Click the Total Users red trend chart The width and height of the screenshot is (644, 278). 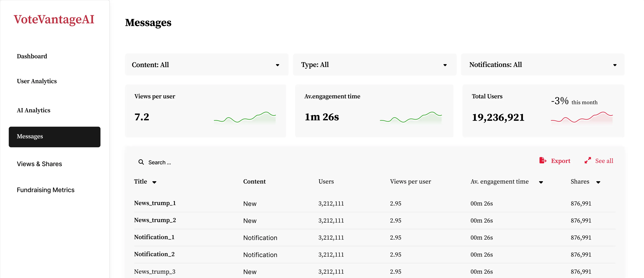[582, 118]
